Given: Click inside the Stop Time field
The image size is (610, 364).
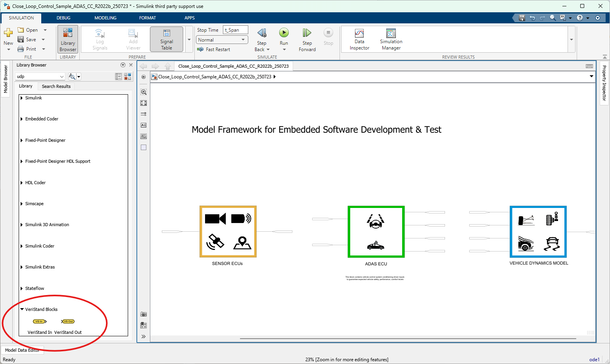Looking at the screenshot, I should pos(236,29).
